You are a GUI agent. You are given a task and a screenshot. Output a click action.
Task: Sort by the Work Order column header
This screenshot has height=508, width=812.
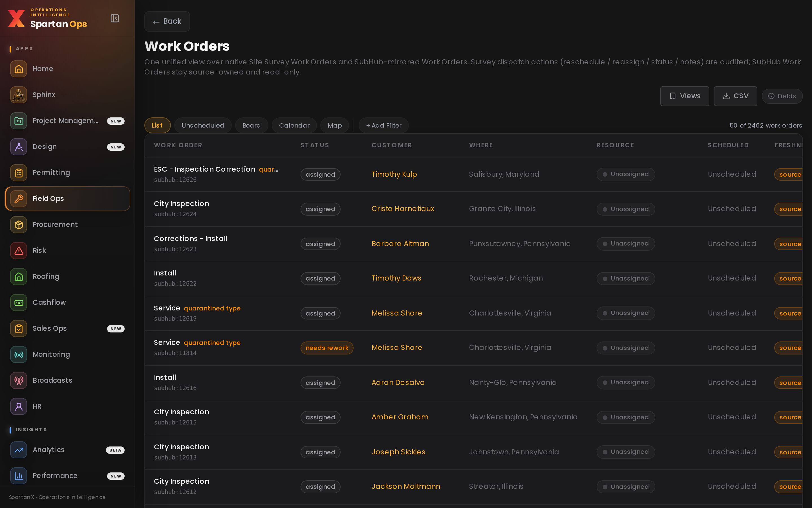click(x=178, y=145)
